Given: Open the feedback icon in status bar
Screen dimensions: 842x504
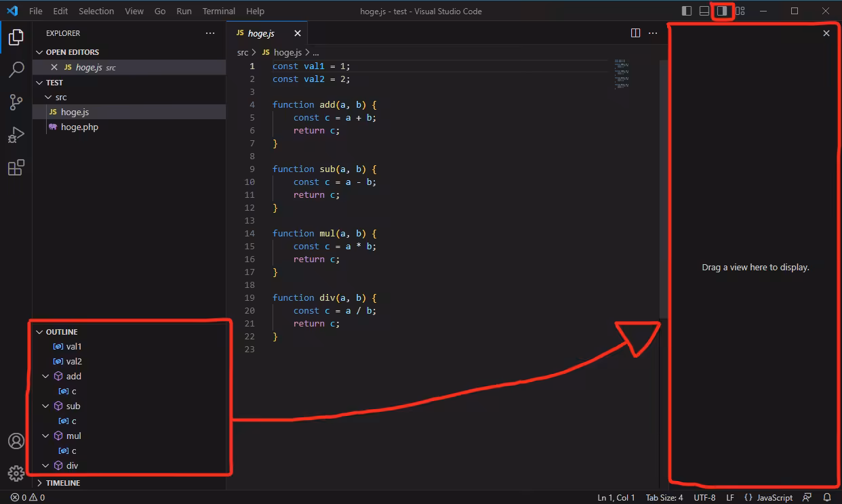Looking at the screenshot, I should [x=807, y=497].
